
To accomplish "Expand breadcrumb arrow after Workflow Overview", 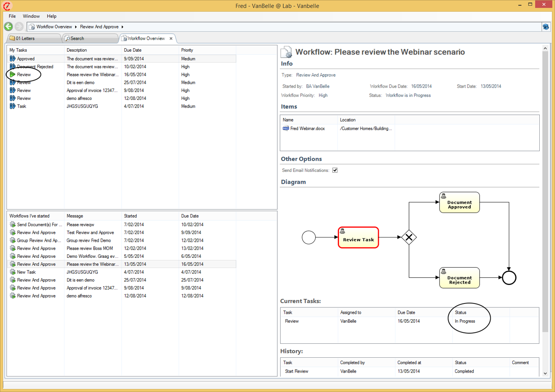I will tap(76, 27).
